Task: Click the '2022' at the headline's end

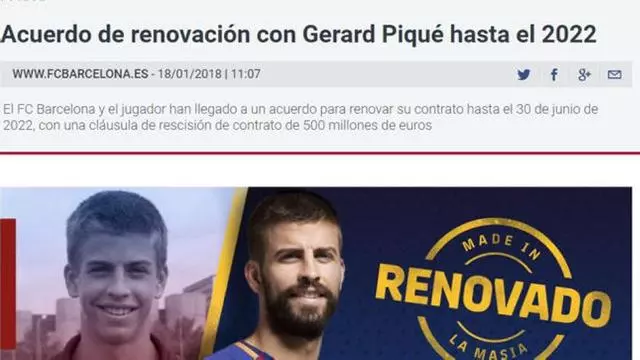Action: click(x=569, y=34)
